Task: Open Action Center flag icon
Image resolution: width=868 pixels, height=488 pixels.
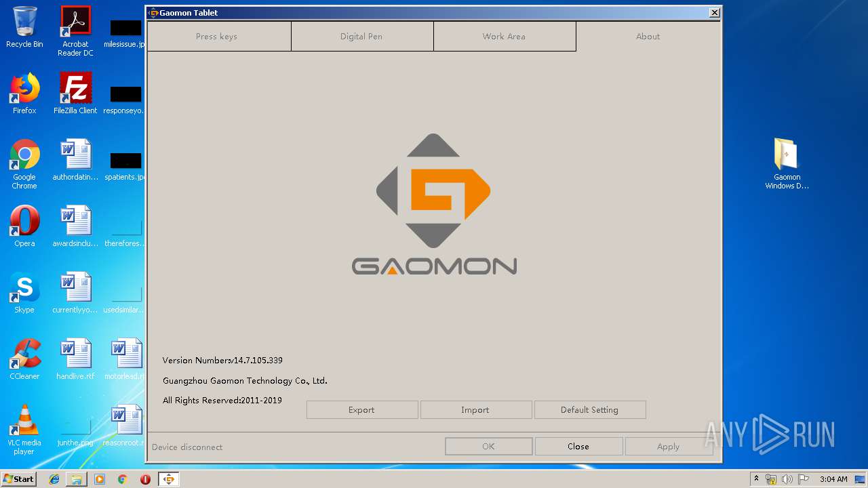Action: [x=802, y=479]
